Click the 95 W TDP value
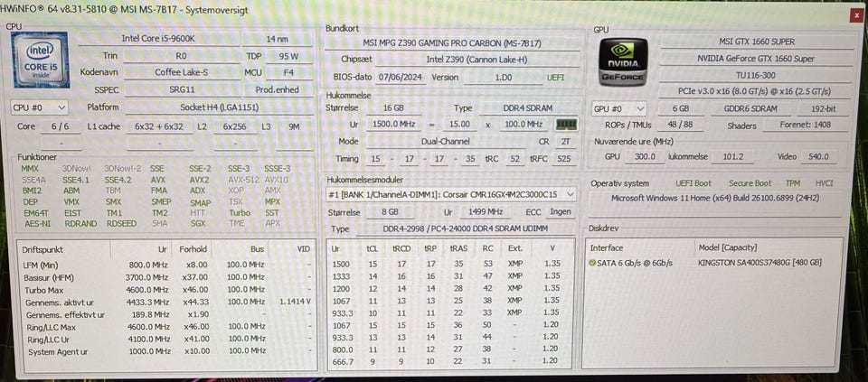Image resolution: width=868 pixels, height=382 pixels. point(289,56)
